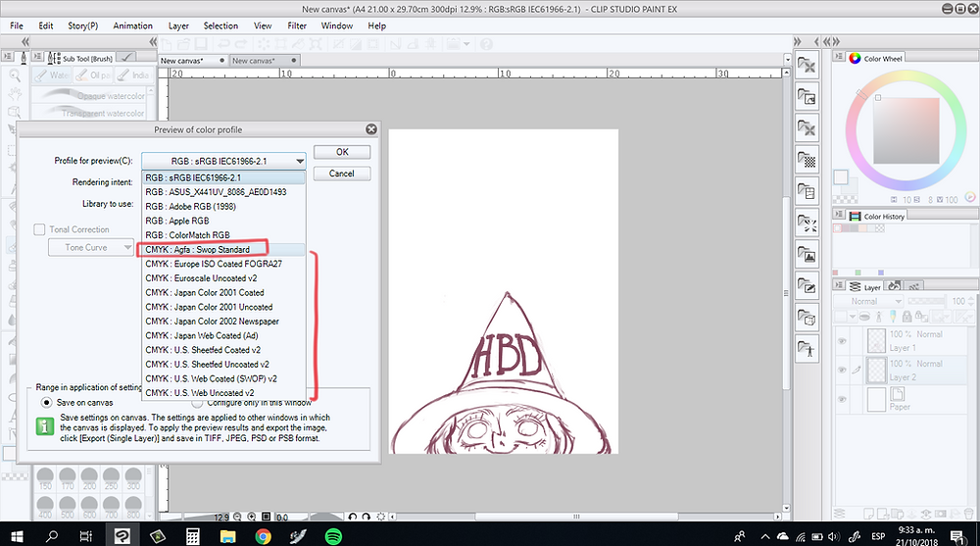Open the manga frame material folder icon

click(x=807, y=191)
